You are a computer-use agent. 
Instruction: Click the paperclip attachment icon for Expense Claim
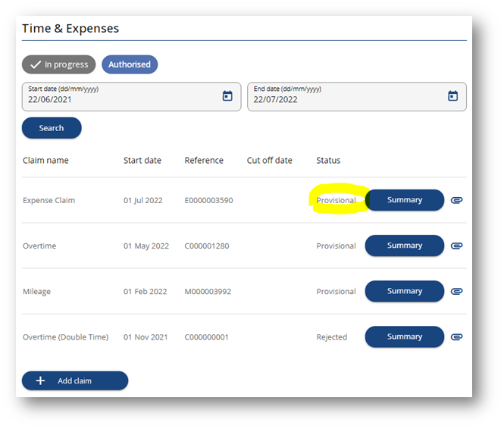(456, 200)
